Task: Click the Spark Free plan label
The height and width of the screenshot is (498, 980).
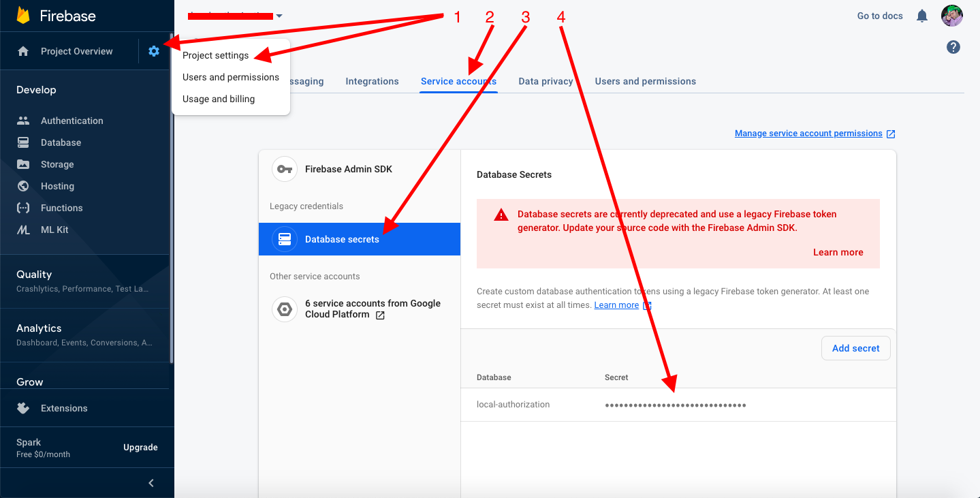Action: 43,448
